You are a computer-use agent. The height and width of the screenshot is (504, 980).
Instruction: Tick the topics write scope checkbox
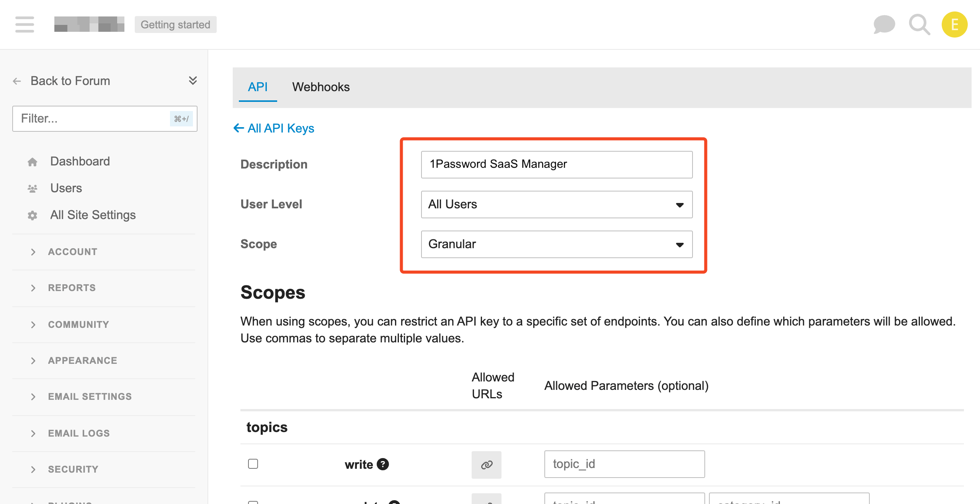[253, 464]
